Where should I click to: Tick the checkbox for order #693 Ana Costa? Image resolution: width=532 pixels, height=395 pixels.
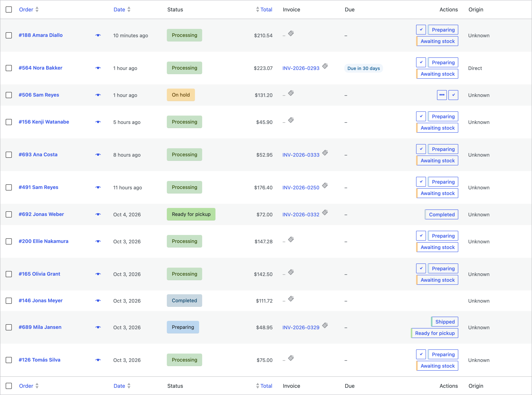coord(9,155)
